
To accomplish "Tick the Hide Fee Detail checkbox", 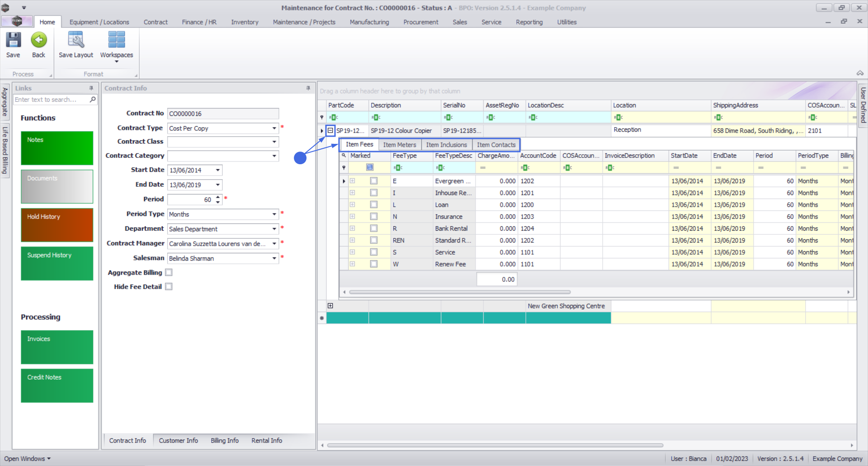I will click(x=169, y=287).
